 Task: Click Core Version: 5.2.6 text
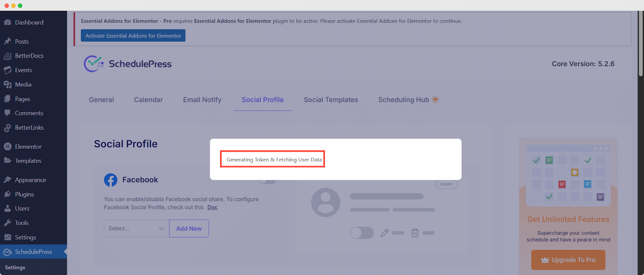click(x=583, y=64)
